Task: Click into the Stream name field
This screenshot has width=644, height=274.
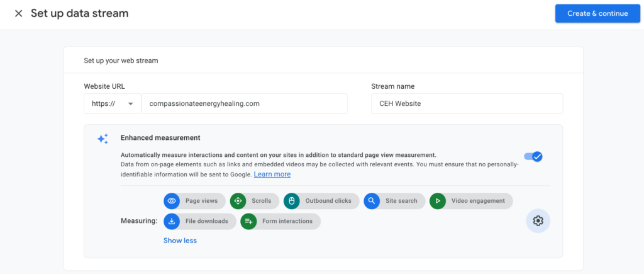Action: point(467,104)
